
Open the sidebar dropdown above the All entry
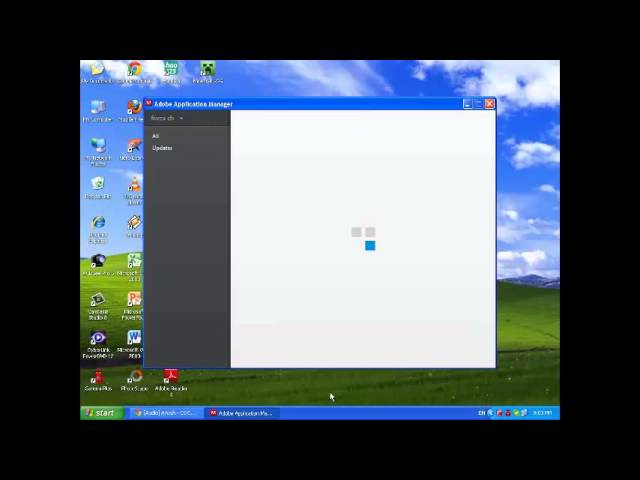pyautogui.click(x=167, y=118)
